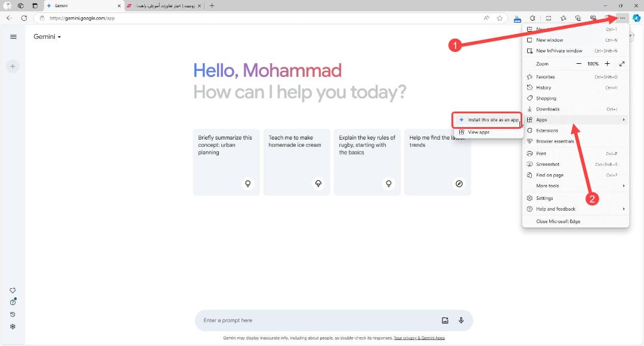
Task: Add this page to favorites star
Action: click(500, 18)
